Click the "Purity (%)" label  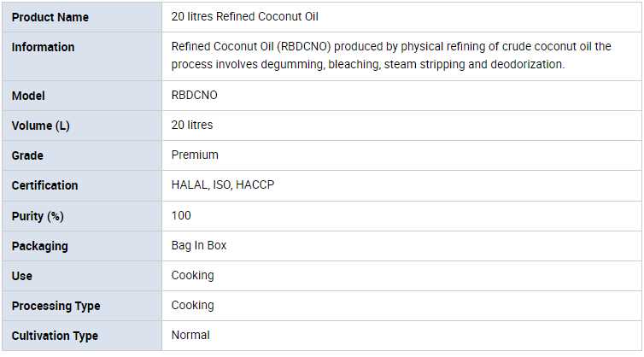click(39, 216)
